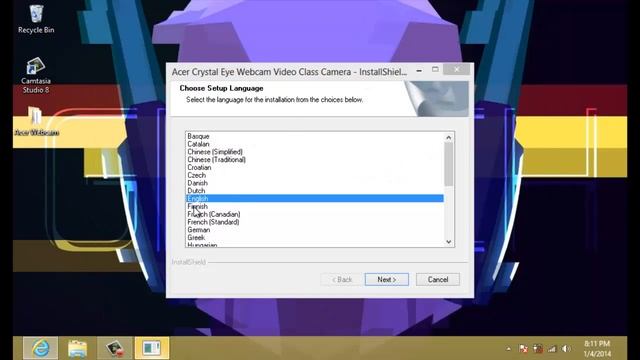
Task: Select Catalan in the language list
Action: coord(315,144)
